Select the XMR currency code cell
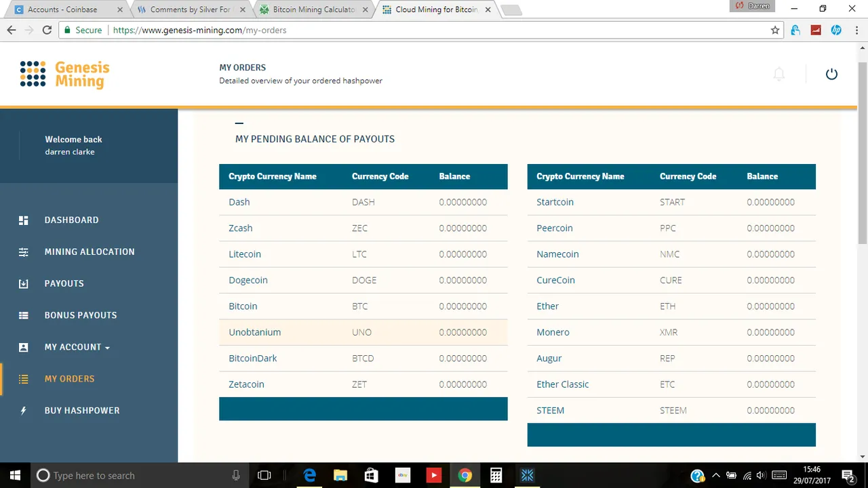 pos(669,332)
